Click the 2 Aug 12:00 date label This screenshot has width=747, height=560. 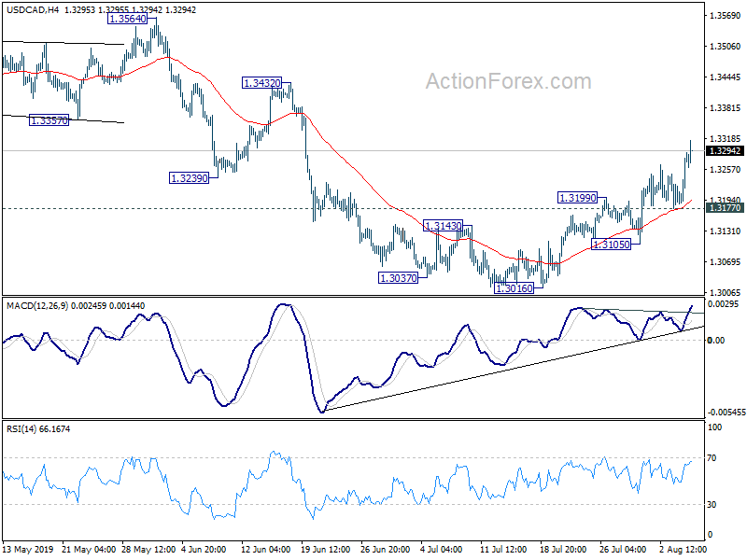[684, 549]
